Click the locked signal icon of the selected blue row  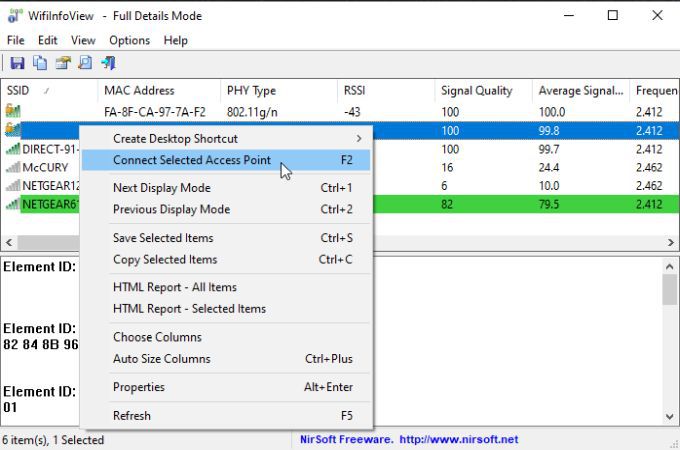point(13,130)
